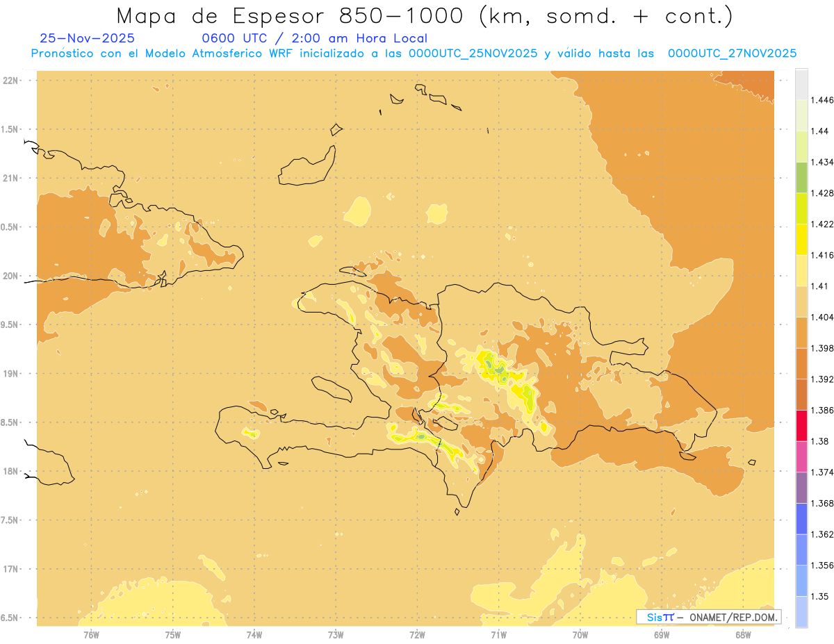Click the '68W' longitude axis label
The image size is (834, 644).
743,635
